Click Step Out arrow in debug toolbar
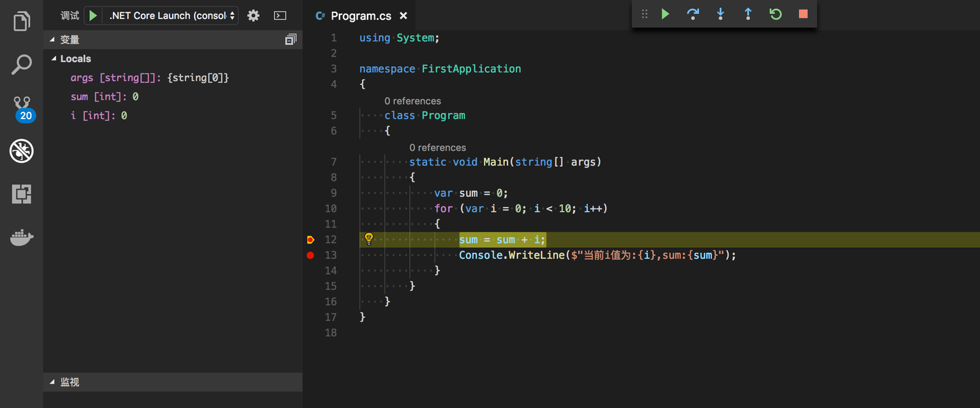Screen dimensions: 980x408 point(748,14)
